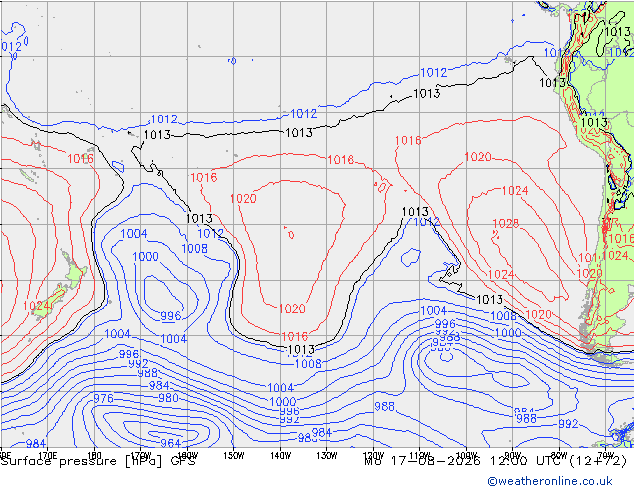Click the 150W longitude axis label
634x490 pixels.
point(234,456)
